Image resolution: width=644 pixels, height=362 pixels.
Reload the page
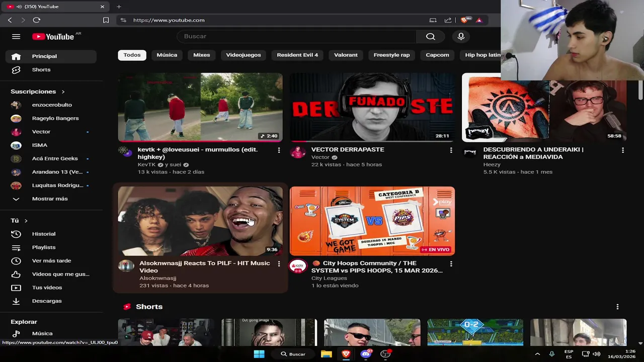coord(36,20)
